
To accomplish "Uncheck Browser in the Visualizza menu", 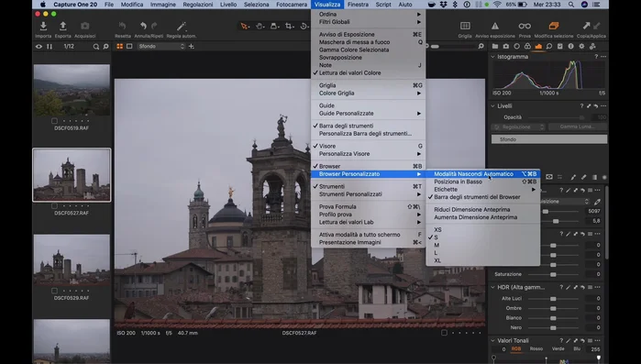I will (329, 166).
